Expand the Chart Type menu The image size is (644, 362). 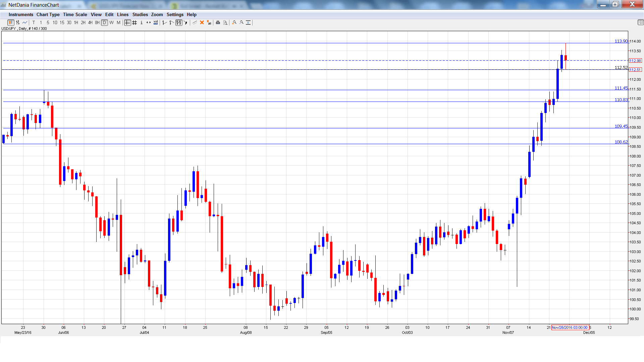[48, 14]
